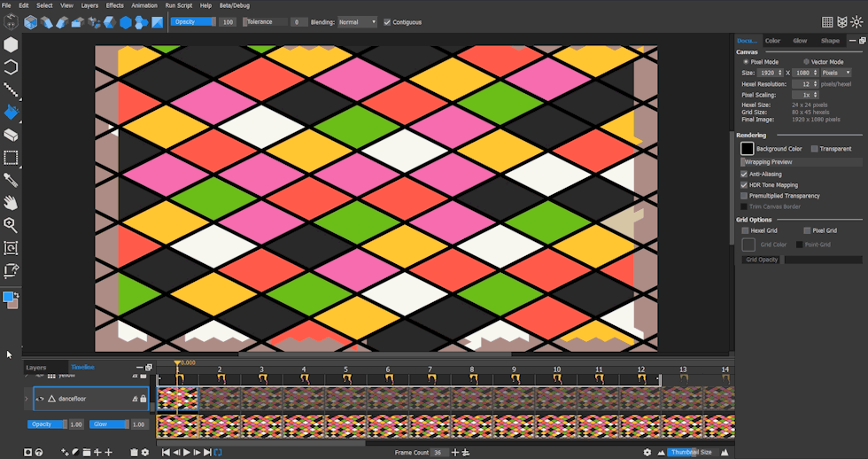Disable the Anti-Aliasing checkbox
The width and height of the screenshot is (868, 459).
(x=744, y=175)
